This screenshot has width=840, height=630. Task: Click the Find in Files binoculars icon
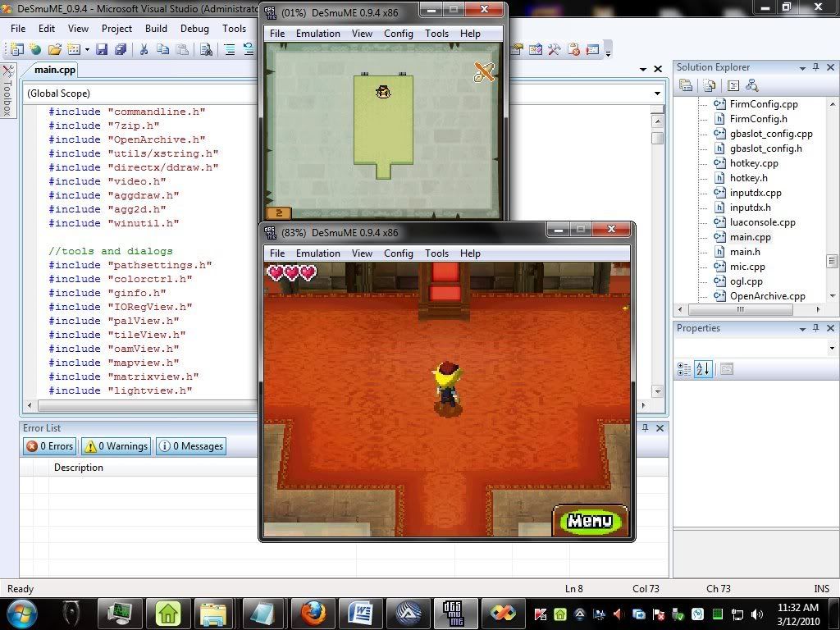click(x=206, y=49)
